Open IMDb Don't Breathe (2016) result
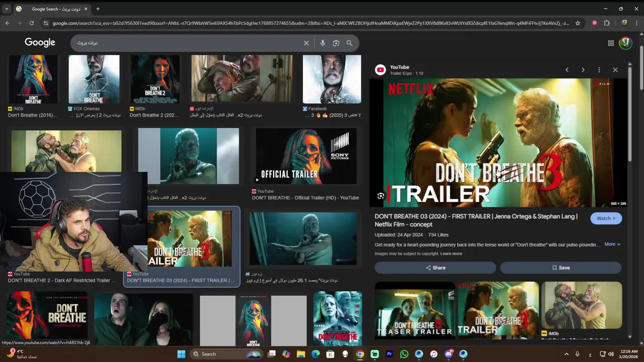 click(33, 86)
